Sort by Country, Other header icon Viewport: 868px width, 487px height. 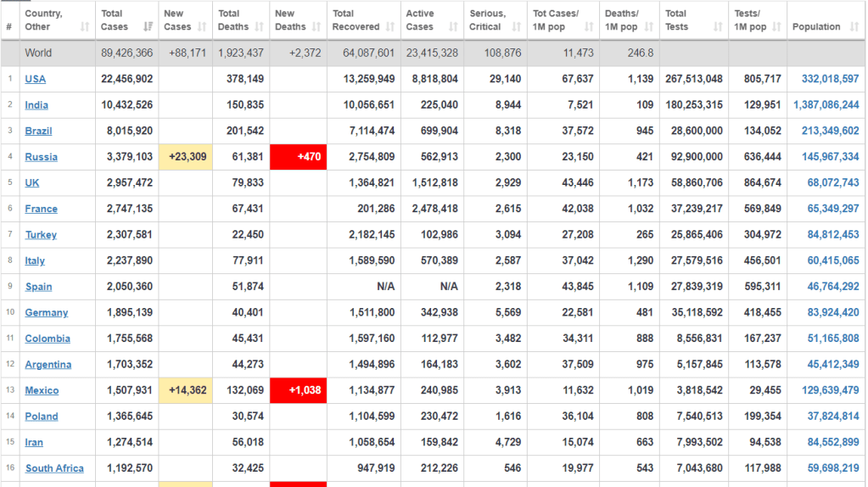click(84, 27)
